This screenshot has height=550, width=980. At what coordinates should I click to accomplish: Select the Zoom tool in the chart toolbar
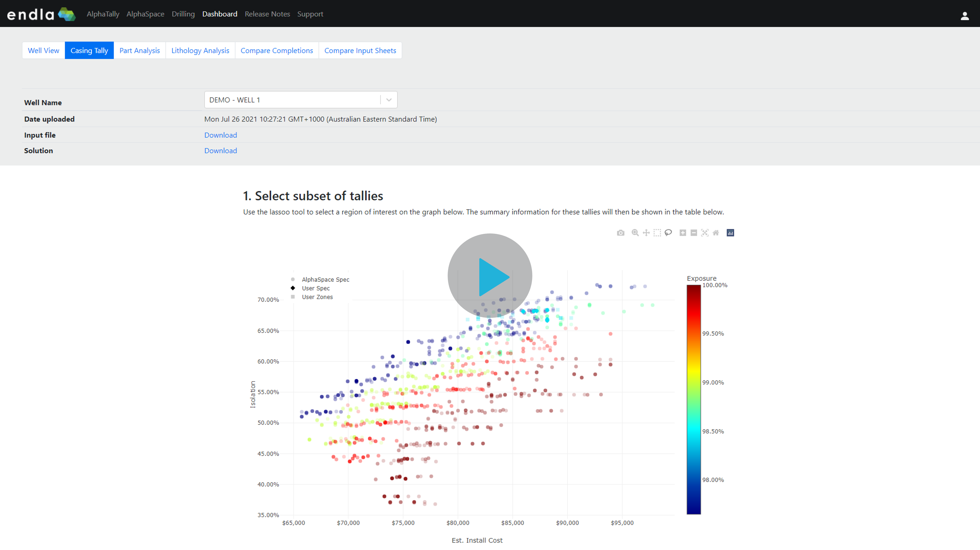635,233
